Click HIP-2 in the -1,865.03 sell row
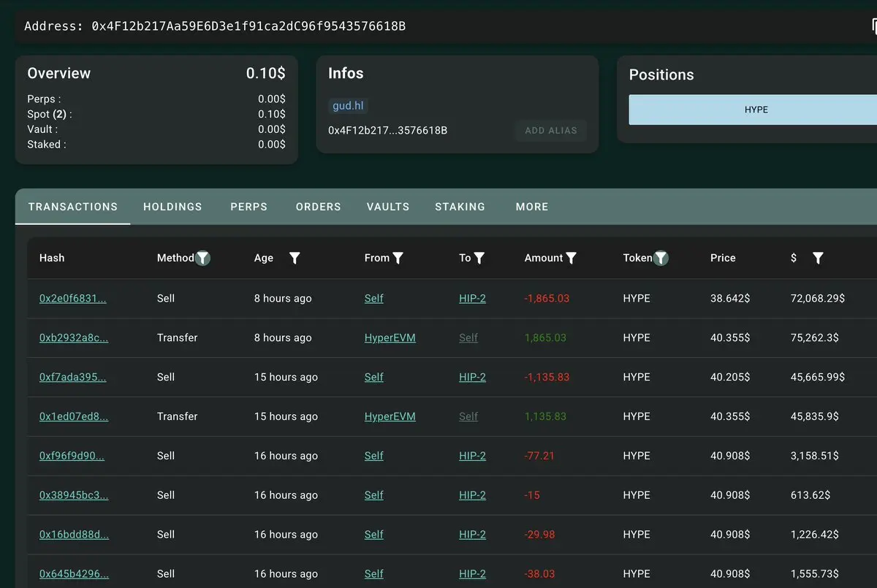The image size is (877, 588). [x=472, y=298]
